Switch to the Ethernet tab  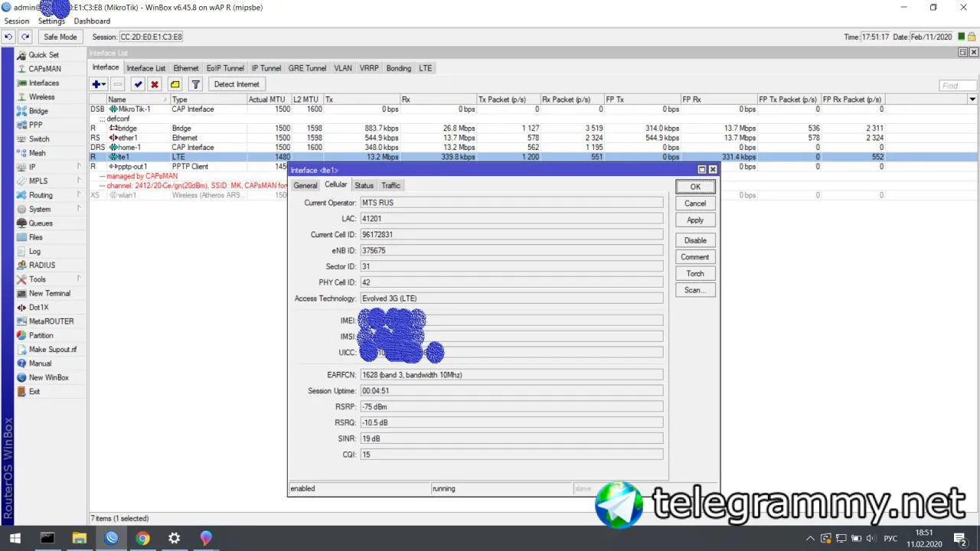pos(186,68)
